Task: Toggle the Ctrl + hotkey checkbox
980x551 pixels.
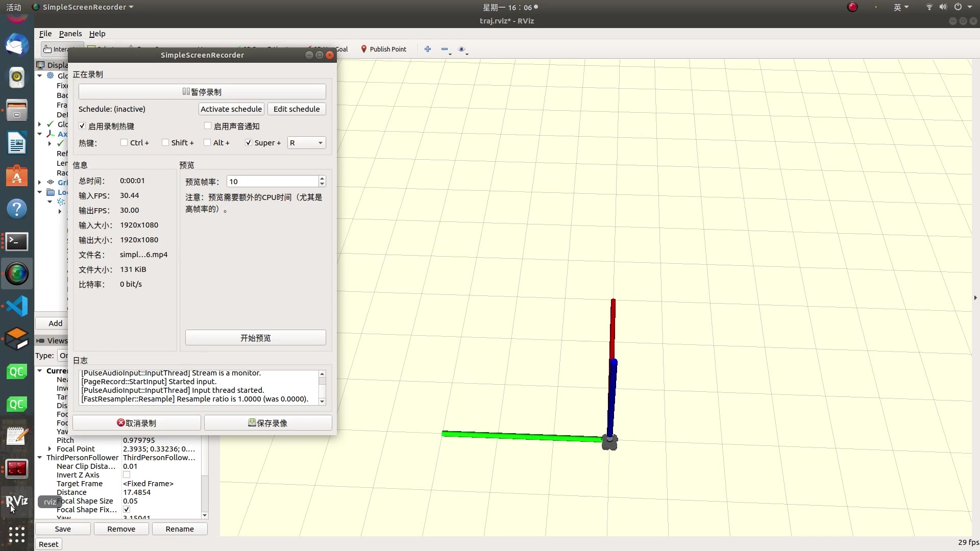Action: point(124,143)
